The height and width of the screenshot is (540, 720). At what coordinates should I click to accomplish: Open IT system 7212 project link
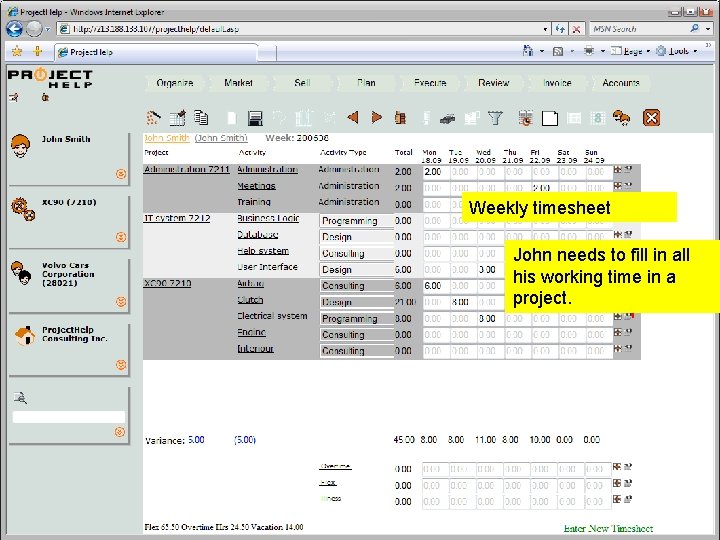tap(177, 219)
